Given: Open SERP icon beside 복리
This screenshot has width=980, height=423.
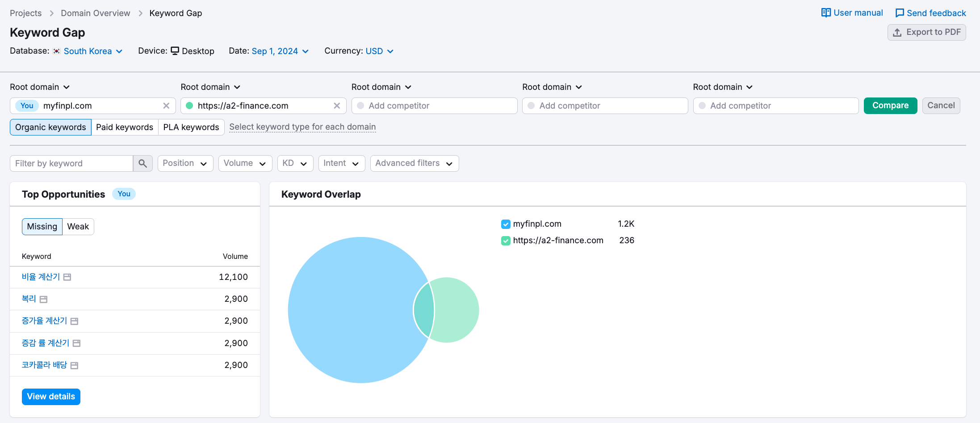Looking at the screenshot, I should (x=43, y=300).
